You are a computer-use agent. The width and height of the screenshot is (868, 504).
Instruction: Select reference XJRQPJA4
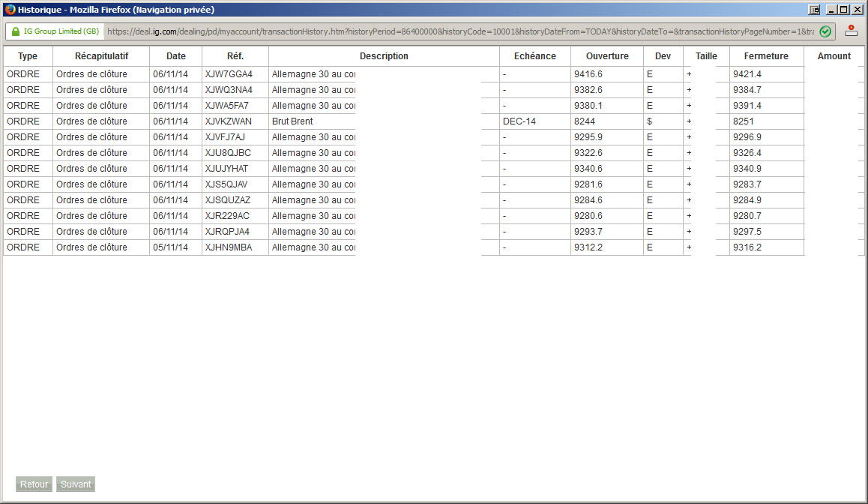click(x=227, y=232)
